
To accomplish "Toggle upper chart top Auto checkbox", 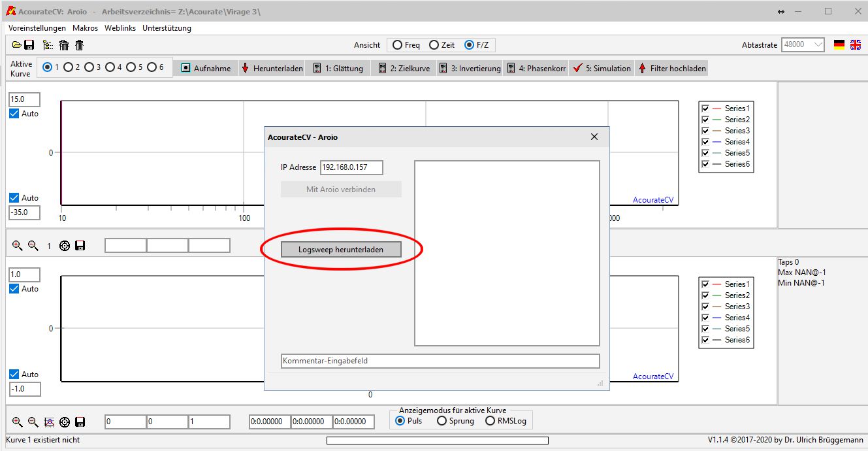I will (14, 114).
